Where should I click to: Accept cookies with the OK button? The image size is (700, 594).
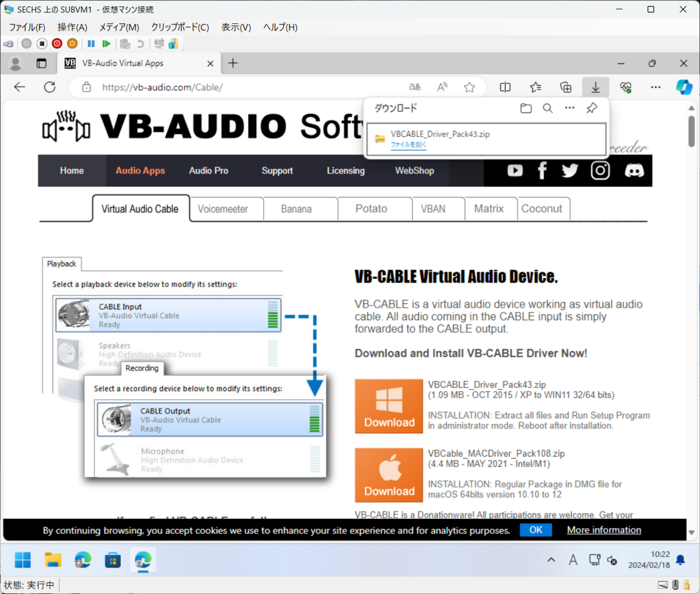pyautogui.click(x=535, y=530)
